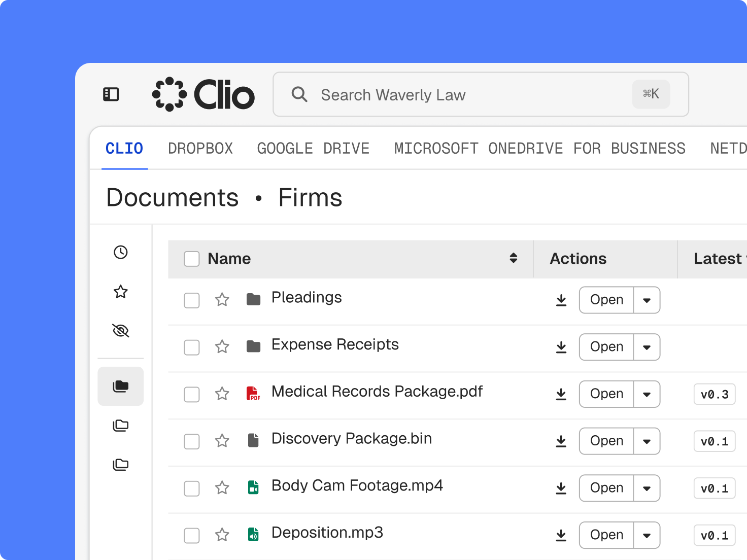The width and height of the screenshot is (747, 560).
Task: Click the Search Waverly Law field
Action: click(x=481, y=94)
